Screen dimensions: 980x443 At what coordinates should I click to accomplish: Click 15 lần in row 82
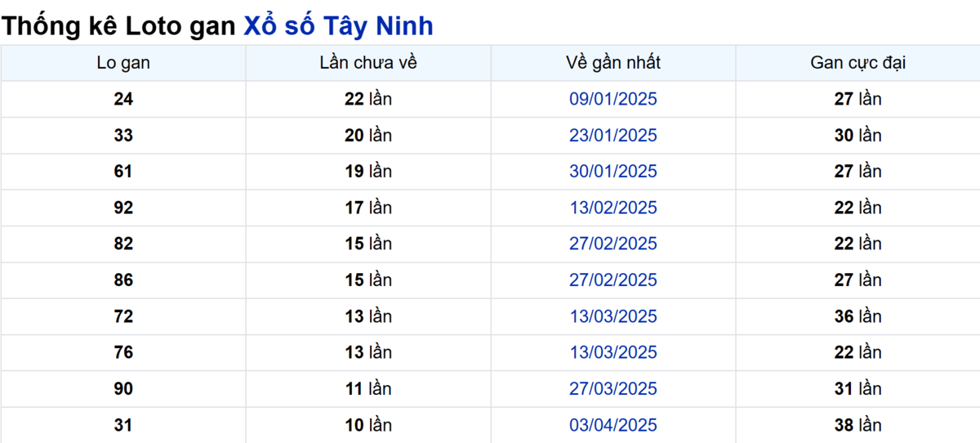(x=368, y=244)
